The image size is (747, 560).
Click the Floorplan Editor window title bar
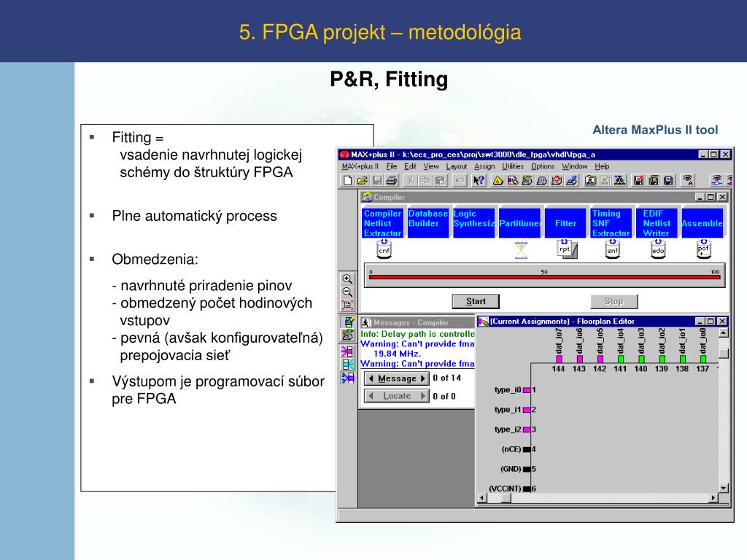[603, 322]
